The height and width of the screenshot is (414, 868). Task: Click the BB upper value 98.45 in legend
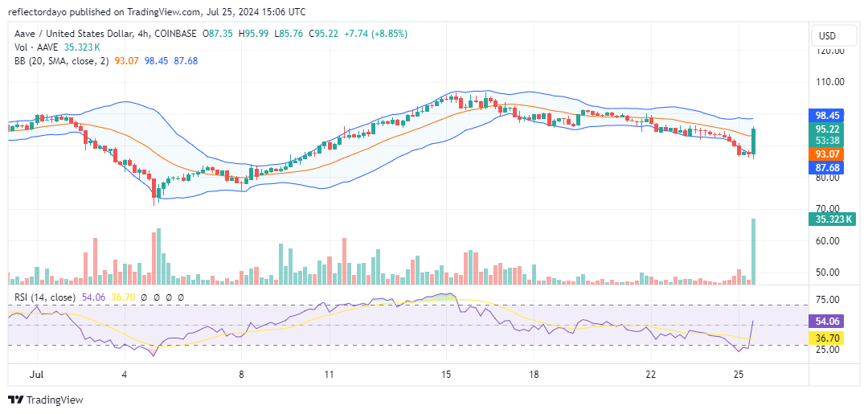[x=156, y=61]
